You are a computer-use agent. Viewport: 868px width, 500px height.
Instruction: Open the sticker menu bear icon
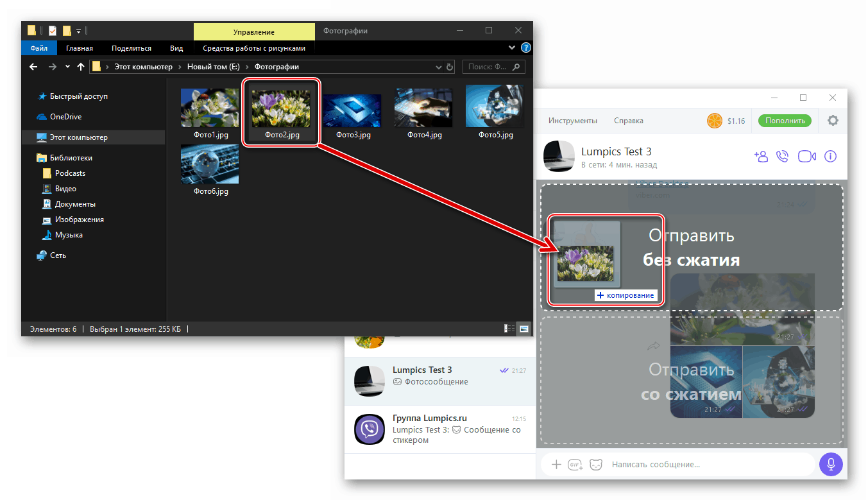[x=597, y=464]
